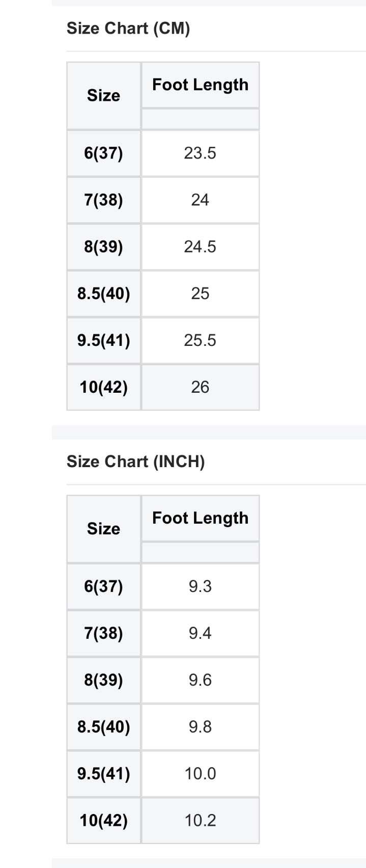Click the "Size Chart (INCH)" heading

pyautogui.click(x=135, y=462)
